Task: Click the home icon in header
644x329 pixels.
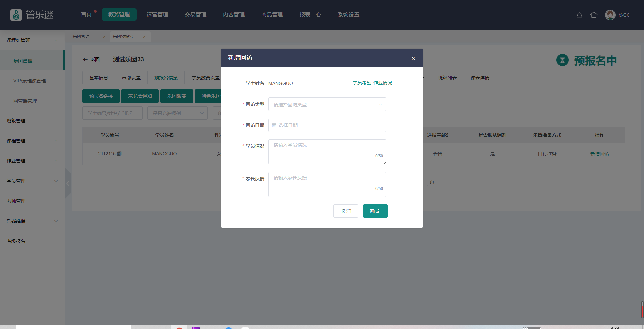Action: [594, 15]
